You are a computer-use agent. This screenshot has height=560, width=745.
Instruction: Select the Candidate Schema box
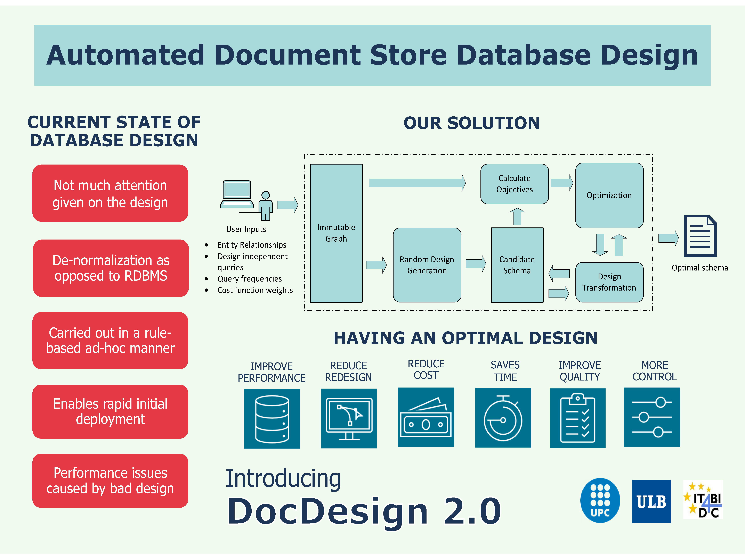(517, 265)
